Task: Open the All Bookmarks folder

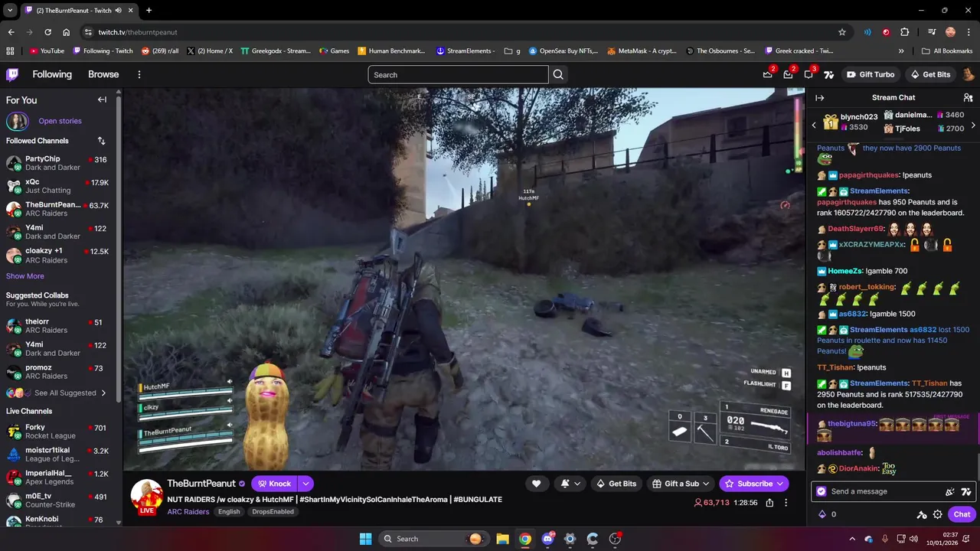Action: coord(947,51)
